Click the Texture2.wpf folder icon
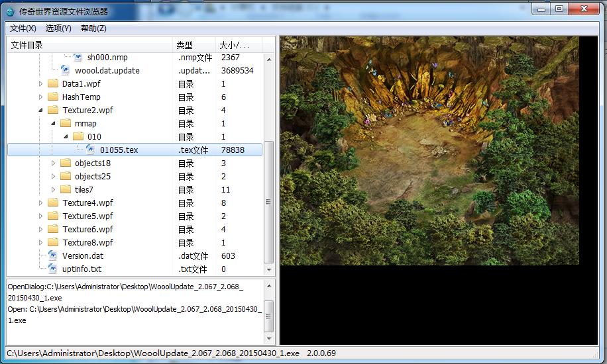This screenshot has height=364, width=607. (x=52, y=110)
